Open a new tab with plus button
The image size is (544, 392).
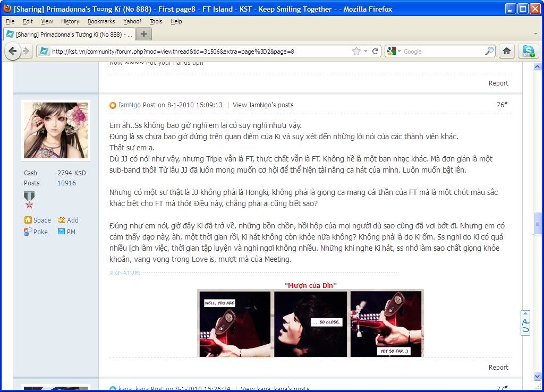(143, 34)
